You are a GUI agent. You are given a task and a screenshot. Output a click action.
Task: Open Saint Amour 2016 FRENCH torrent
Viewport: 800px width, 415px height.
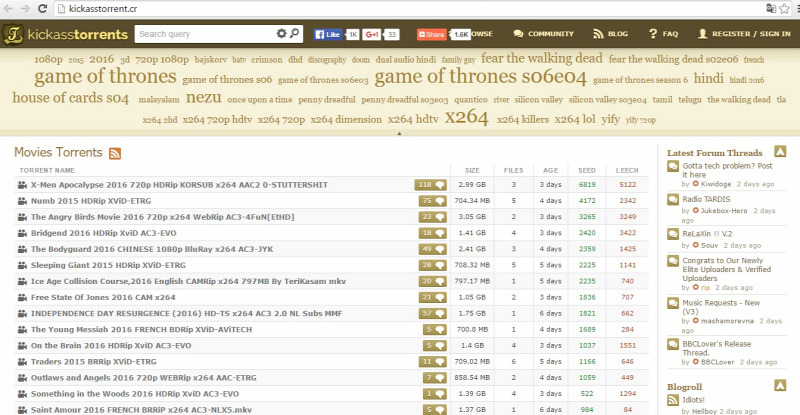tap(141, 410)
